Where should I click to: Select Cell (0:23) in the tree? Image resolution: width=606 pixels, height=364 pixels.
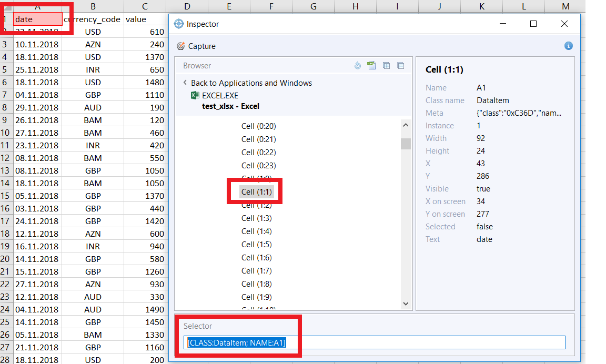(x=259, y=165)
